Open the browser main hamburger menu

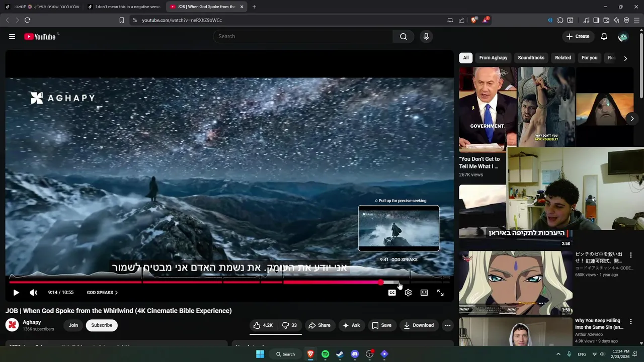(x=637, y=20)
